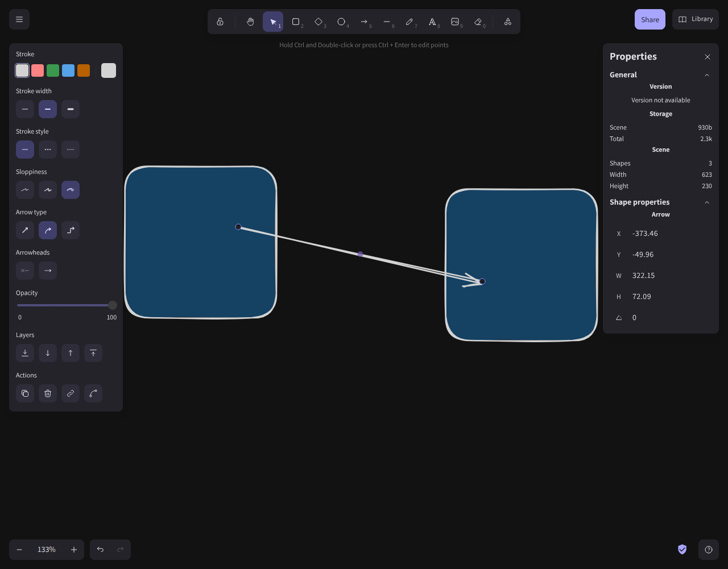Select the Eraser tool
This screenshot has height=569, width=728.
click(478, 22)
